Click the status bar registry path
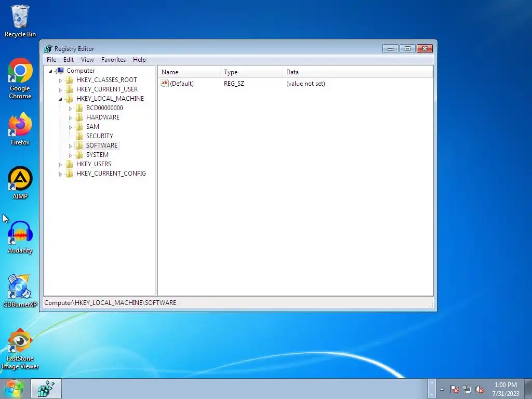 [110, 303]
